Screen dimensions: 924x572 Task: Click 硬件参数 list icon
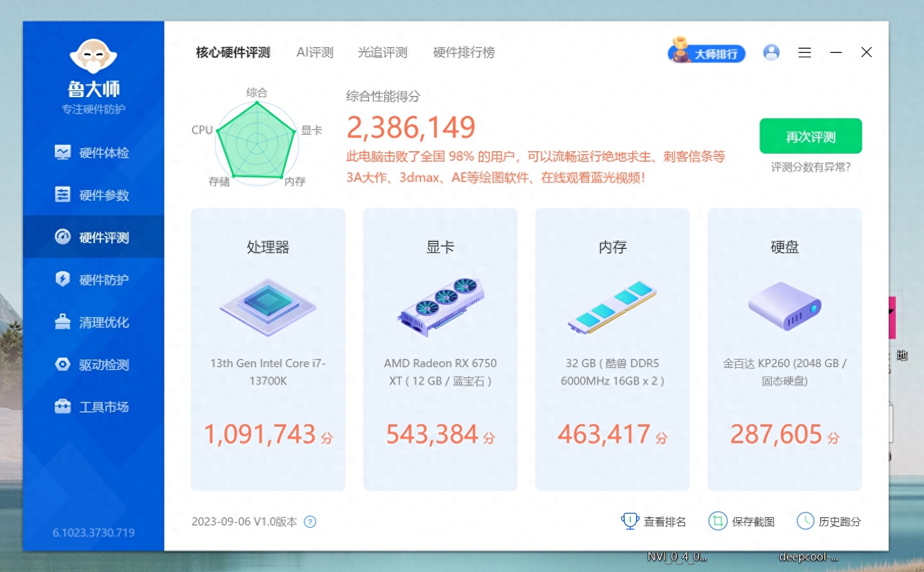pyautogui.click(x=62, y=194)
